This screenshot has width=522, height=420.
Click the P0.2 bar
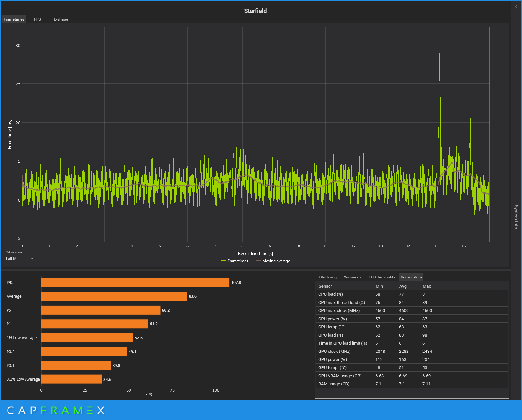point(84,352)
